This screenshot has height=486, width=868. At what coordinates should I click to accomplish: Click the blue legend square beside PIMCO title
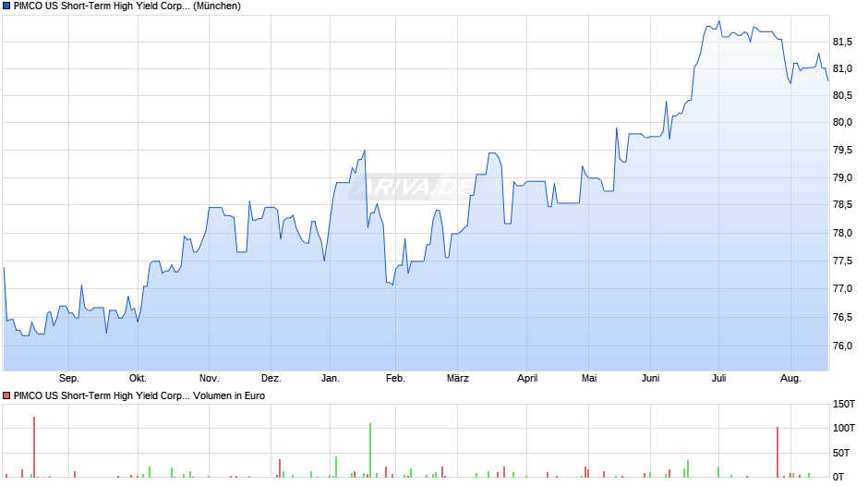pyautogui.click(x=6, y=6)
